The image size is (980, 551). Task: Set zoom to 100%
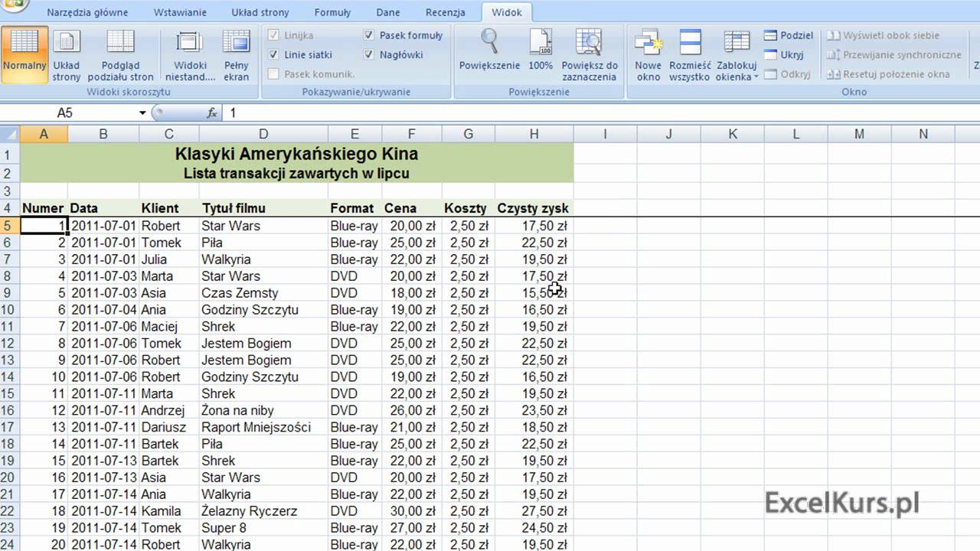pyautogui.click(x=541, y=51)
